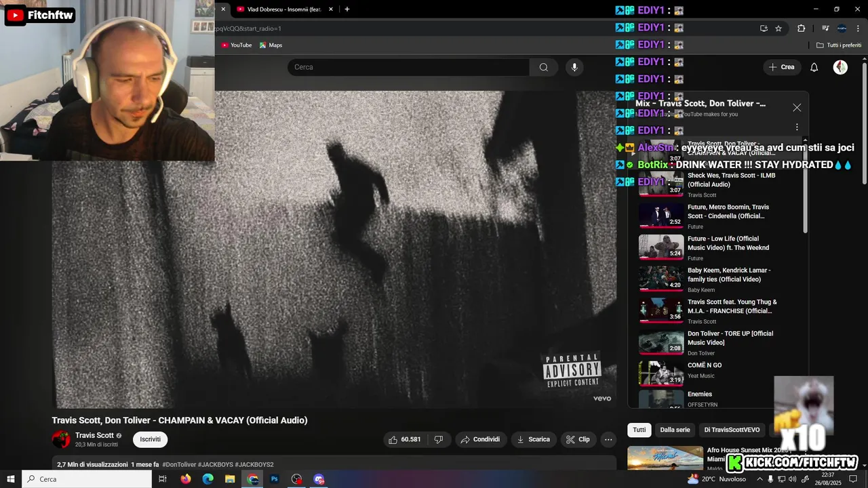Image resolution: width=868 pixels, height=488 pixels.
Task: Open File Explorer from taskbar
Action: (x=230, y=479)
